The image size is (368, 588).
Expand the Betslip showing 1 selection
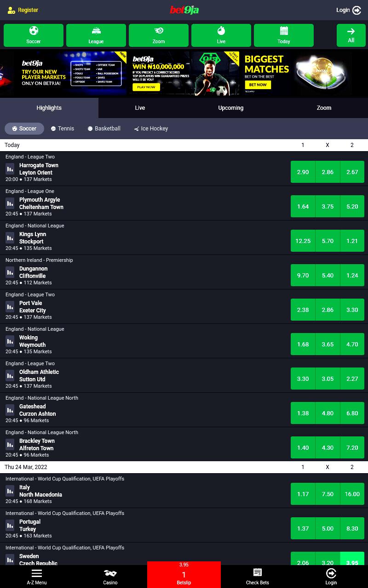coord(184,575)
